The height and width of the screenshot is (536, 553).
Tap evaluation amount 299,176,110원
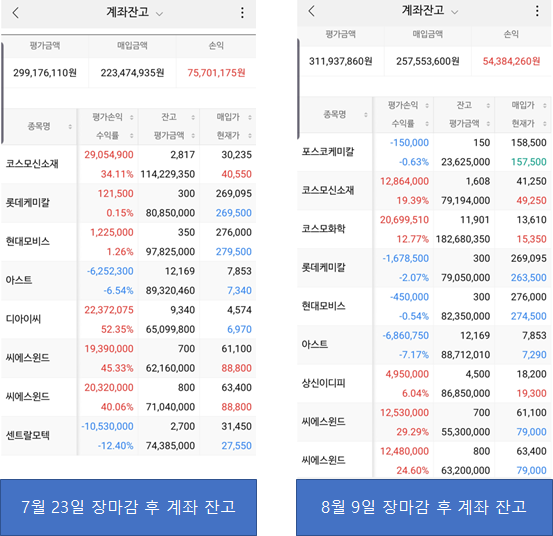pos(45,73)
